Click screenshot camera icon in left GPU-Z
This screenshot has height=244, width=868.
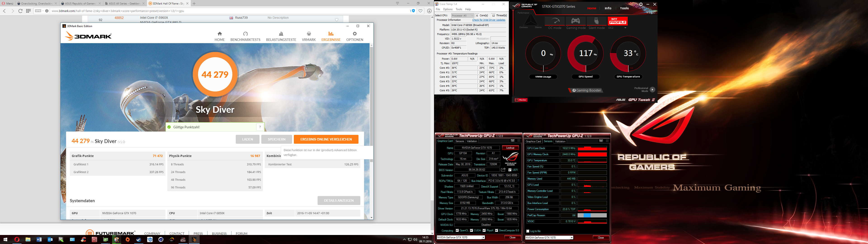[x=512, y=141]
